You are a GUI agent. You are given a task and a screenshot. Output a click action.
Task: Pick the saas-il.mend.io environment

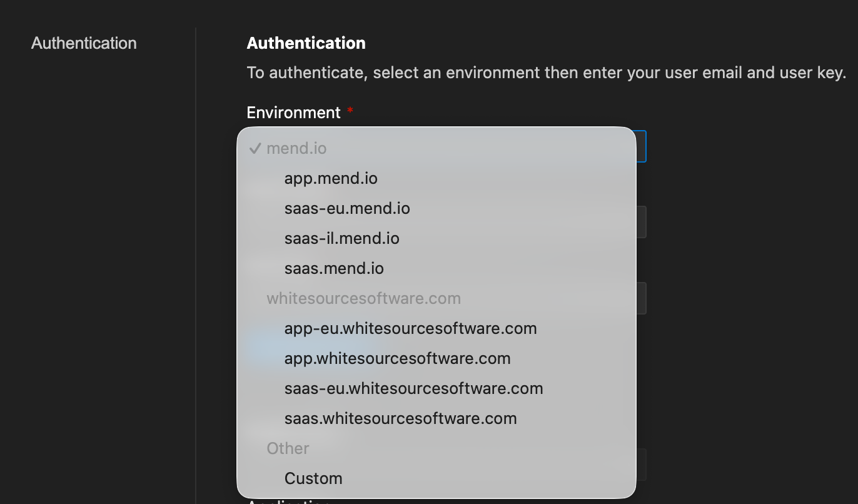(x=341, y=239)
